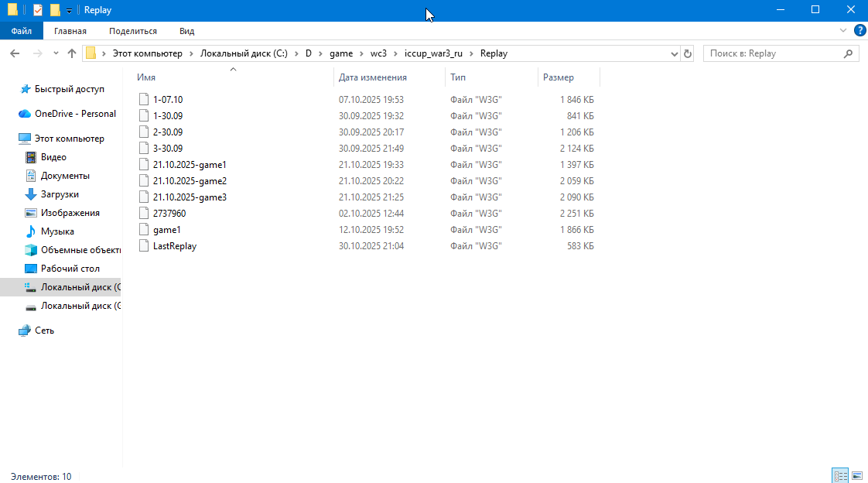Viewport: 868px width, 483px height.
Task: Click the Загрузки download arrow icon
Action: (31, 194)
